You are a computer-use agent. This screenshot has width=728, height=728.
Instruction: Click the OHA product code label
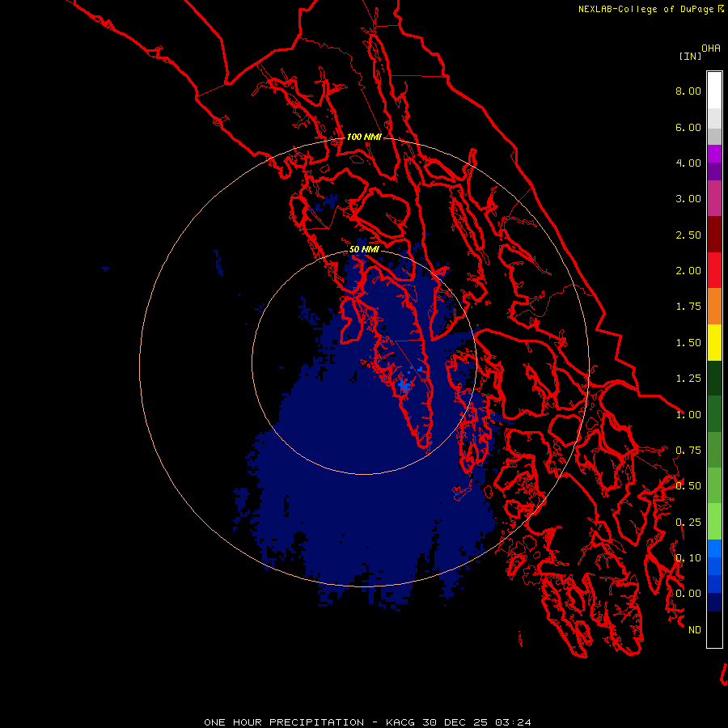(x=711, y=49)
